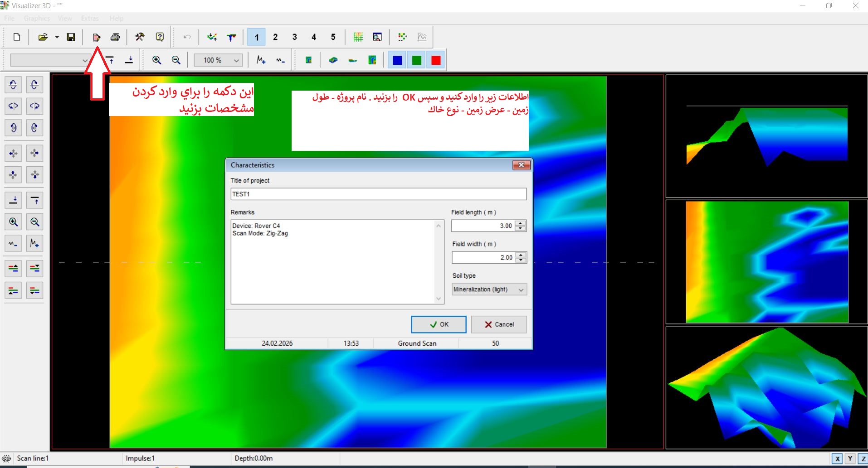
Task: Open the preferences hammer and wrench icon
Action: (140, 37)
